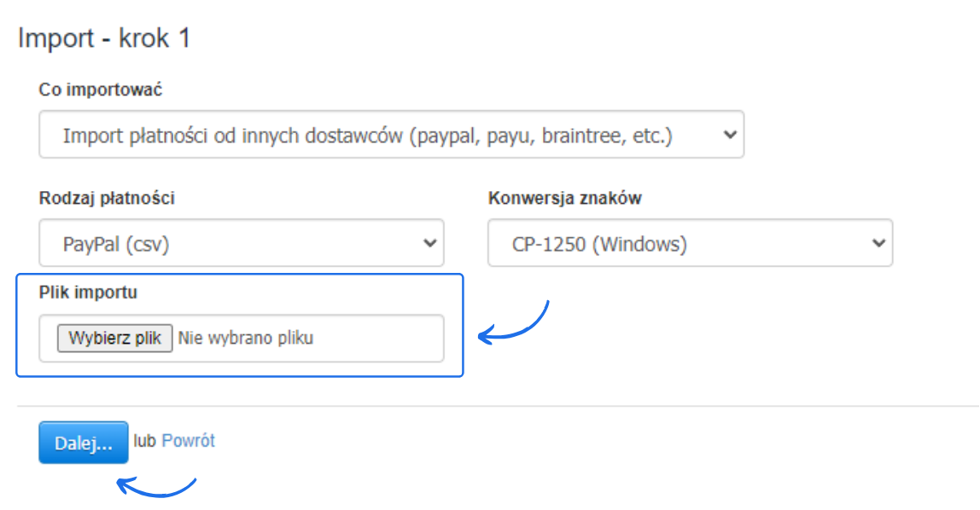Click the word lub next to Dalej
Viewport: 980px width, 510px height.
pyautogui.click(x=146, y=441)
